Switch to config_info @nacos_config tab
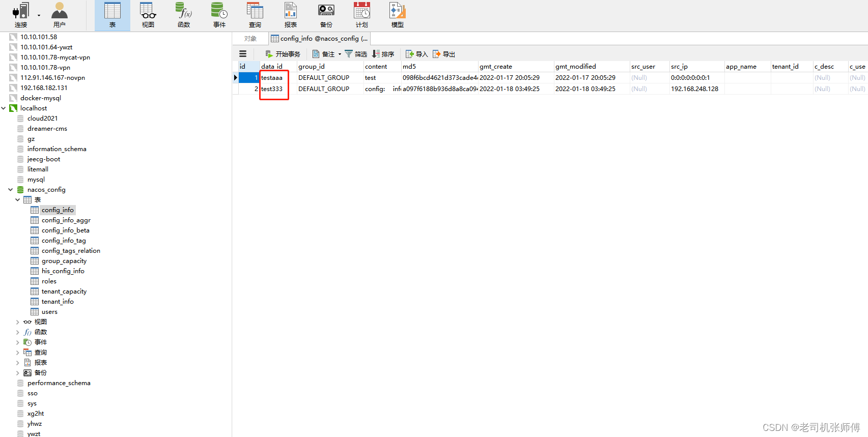 coord(319,39)
